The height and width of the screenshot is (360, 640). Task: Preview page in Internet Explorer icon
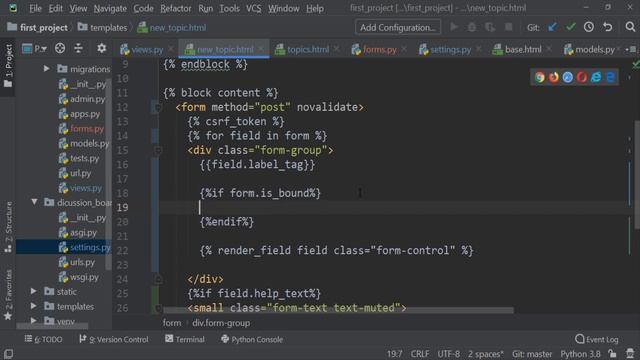[596, 77]
